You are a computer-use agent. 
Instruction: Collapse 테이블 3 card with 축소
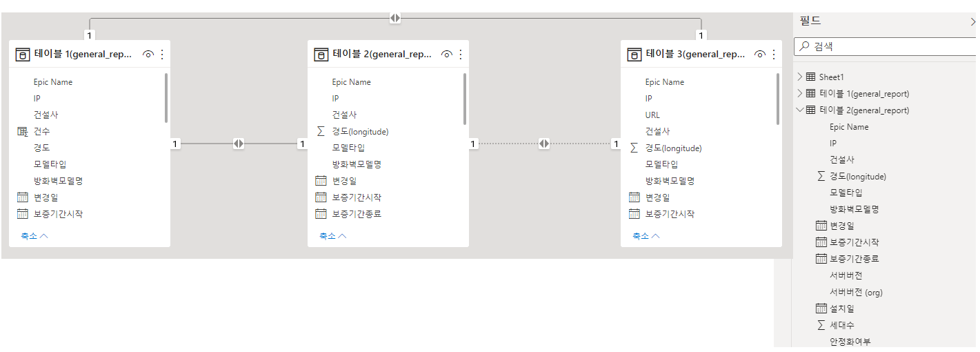pos(646,236)
